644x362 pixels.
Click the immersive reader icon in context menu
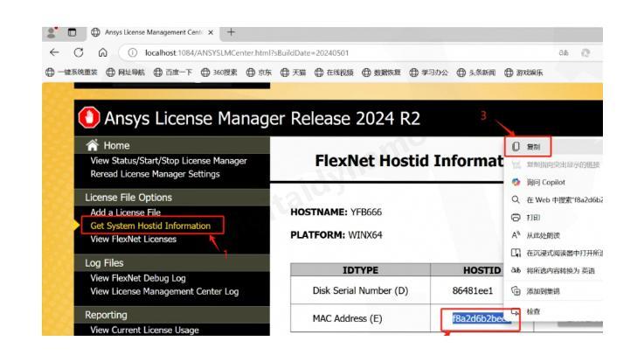tap(516, 253)
